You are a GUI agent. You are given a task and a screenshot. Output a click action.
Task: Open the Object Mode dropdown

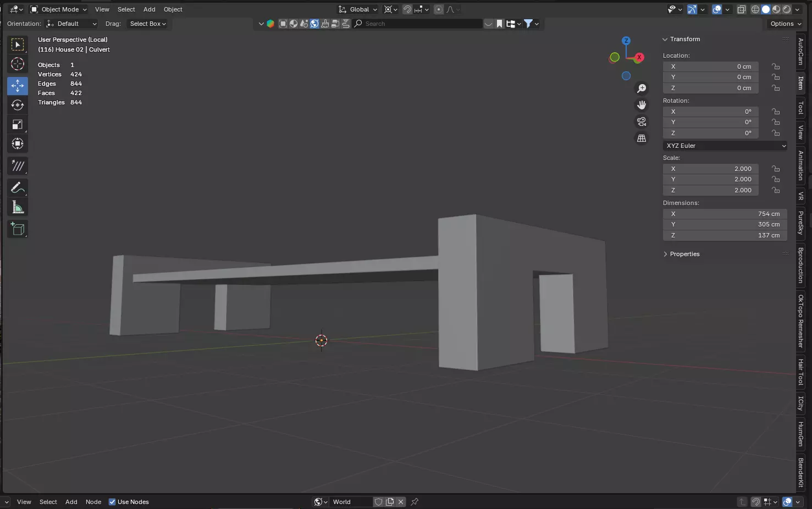[58, 9]
